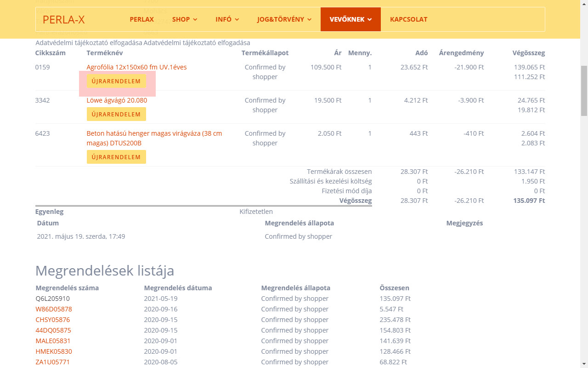588x368 pixels.
Task: Click article number 6423
Action: [43, 133]
